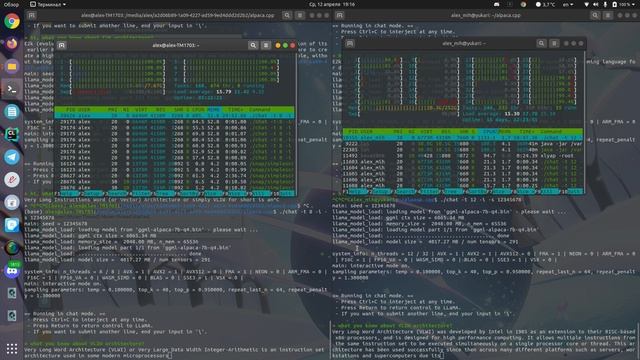Open the Files manager dock icon

tap(12, 66)
